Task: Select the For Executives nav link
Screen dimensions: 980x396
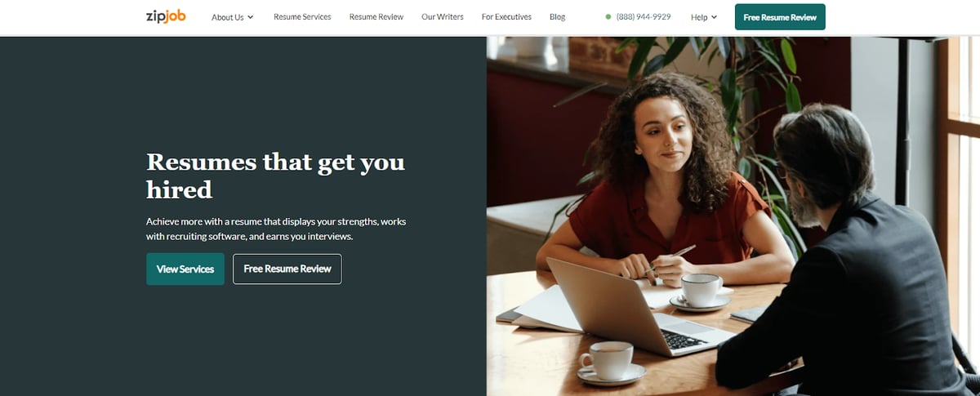Action: tap(506, 17)
